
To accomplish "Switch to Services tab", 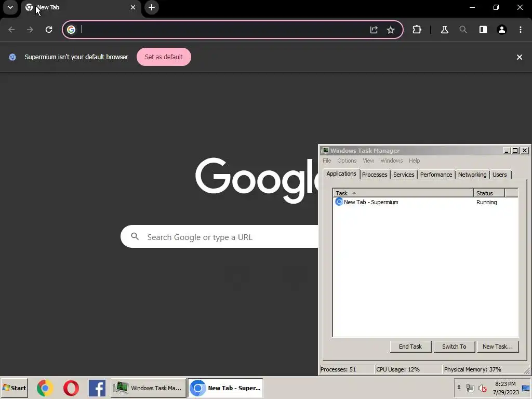I will point(404,175).
